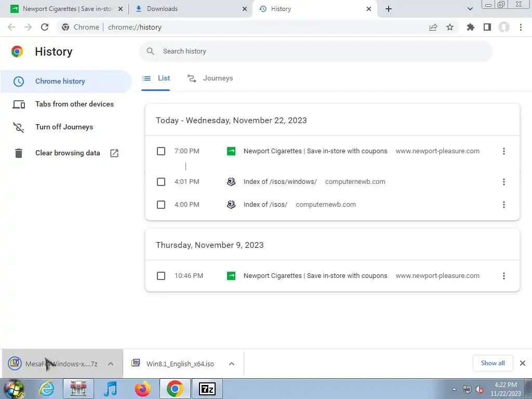This screenshot has width=532, height=399.
Task: Click the 'computernewb.com' text on 4:01 PM row
Action: point(355,182)
